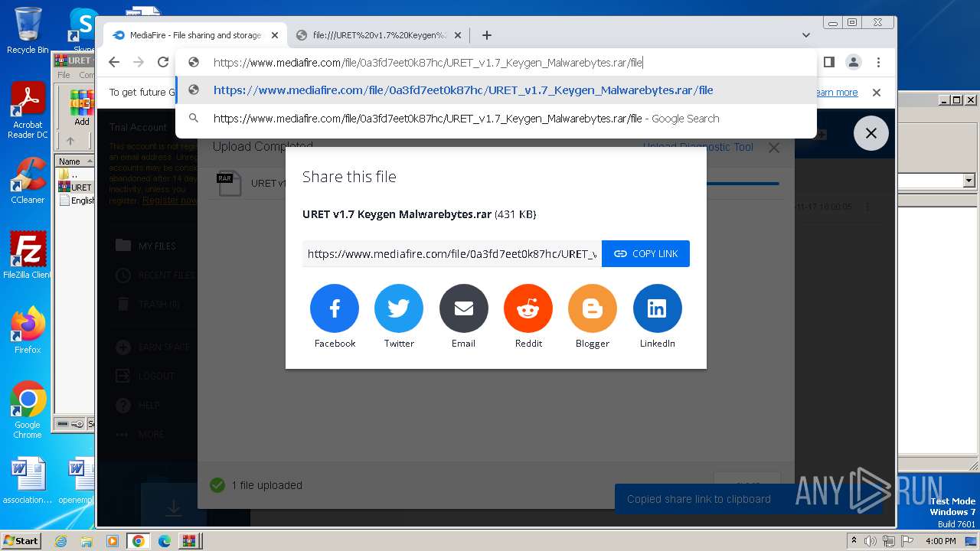
Task: Select the share link URL field
Action: (x=452, y=254)
